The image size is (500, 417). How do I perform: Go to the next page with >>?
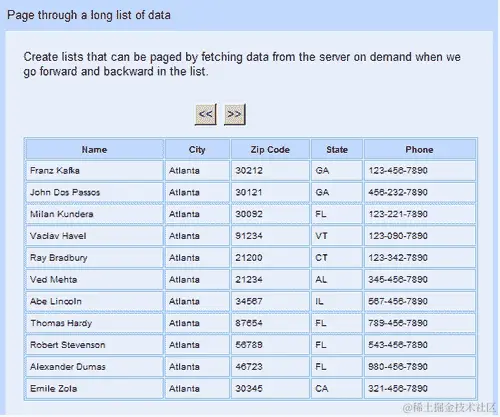click(x=235, y=114)
